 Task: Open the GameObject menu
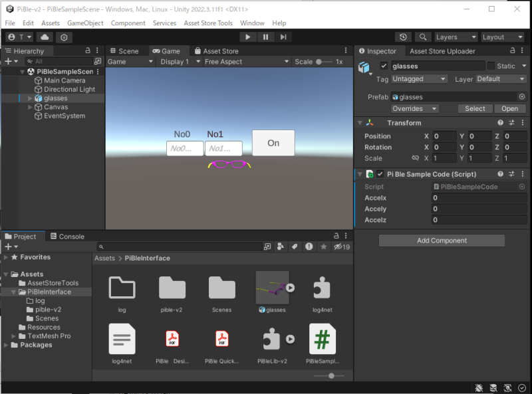pos(85,23)
